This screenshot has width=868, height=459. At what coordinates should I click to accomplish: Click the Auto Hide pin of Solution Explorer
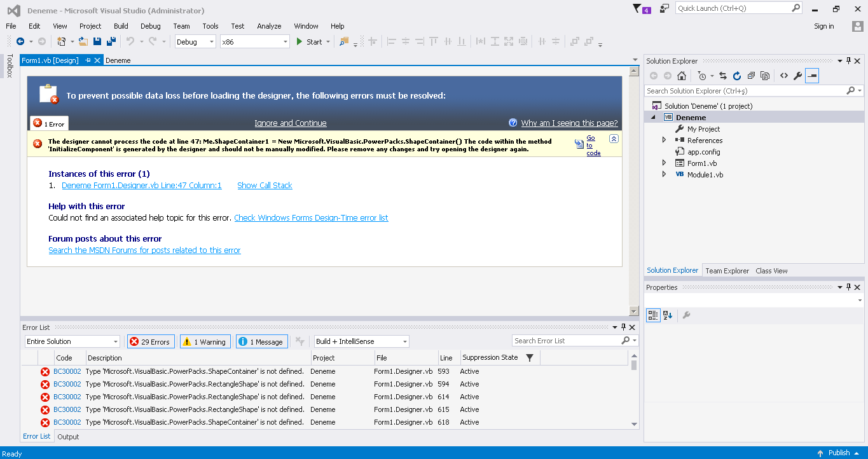pyautogui.click(x=848, y=61)
